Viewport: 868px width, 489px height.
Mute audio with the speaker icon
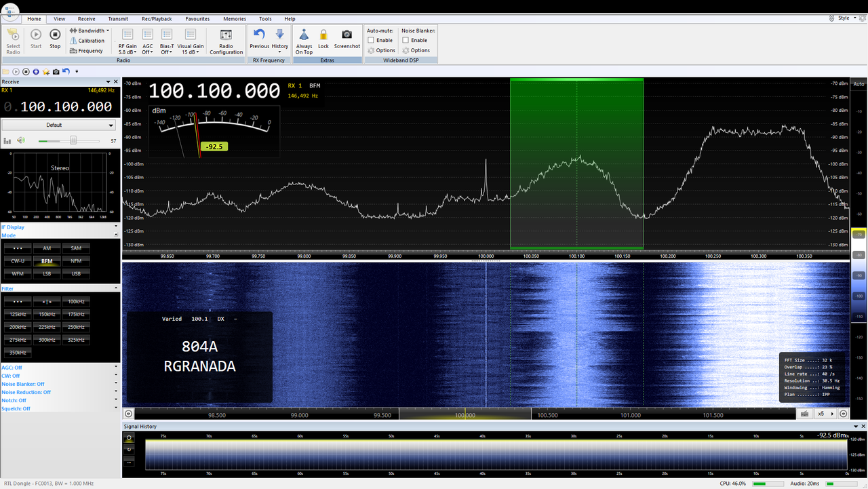click(21, 141)
